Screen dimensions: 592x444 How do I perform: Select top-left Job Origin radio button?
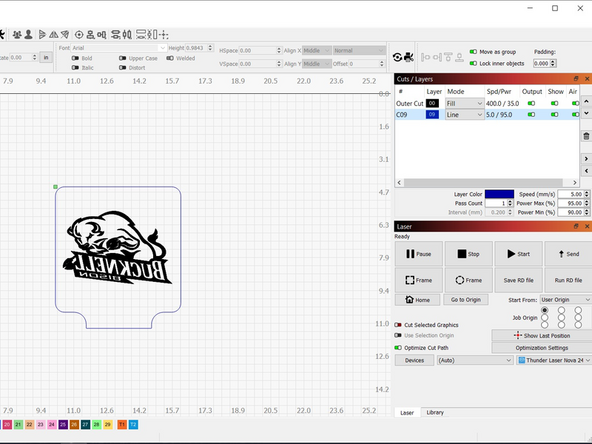[x=544, y=310]
